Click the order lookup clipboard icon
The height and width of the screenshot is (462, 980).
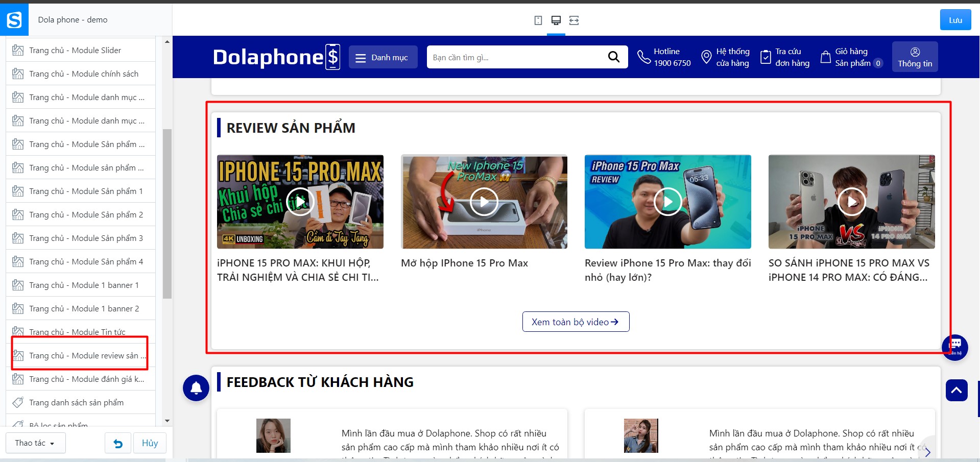pyautogui.click(x=766, y=57)
